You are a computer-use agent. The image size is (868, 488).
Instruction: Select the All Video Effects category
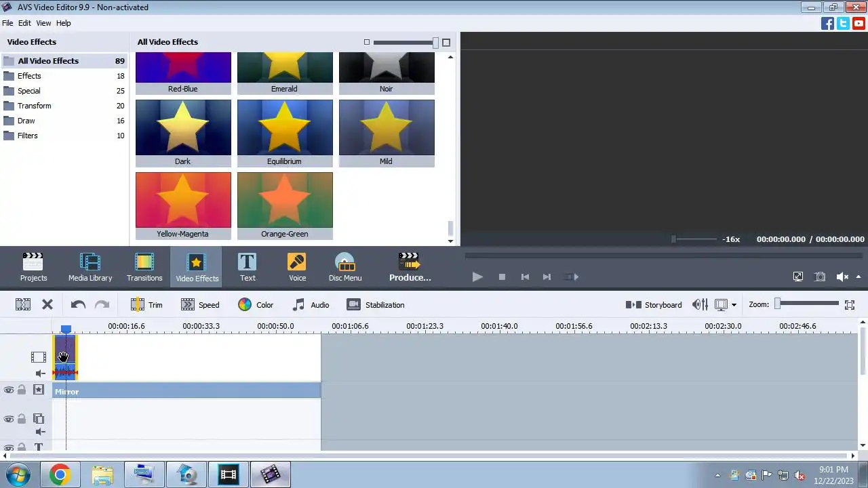point(64,61)
